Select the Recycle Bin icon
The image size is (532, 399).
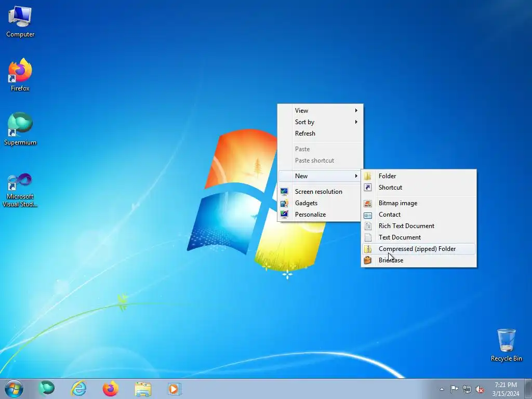pyautogui.click(x=506, y=345)
